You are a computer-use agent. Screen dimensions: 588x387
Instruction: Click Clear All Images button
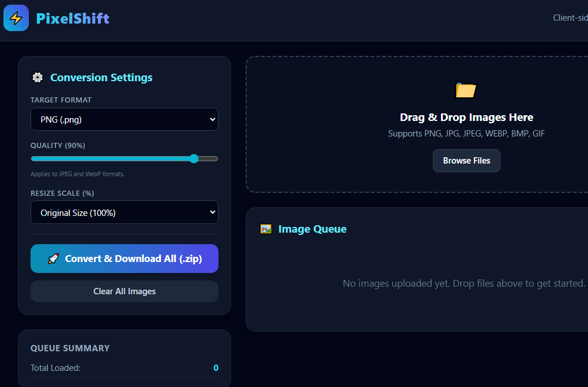click(x=125, y=291)
